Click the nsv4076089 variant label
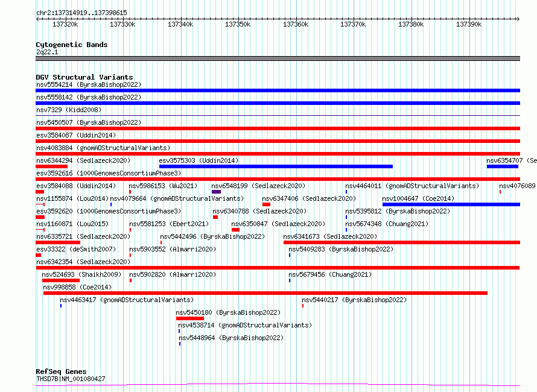The height and width of the screenshot is (392, 537). [x=517, y=186]
